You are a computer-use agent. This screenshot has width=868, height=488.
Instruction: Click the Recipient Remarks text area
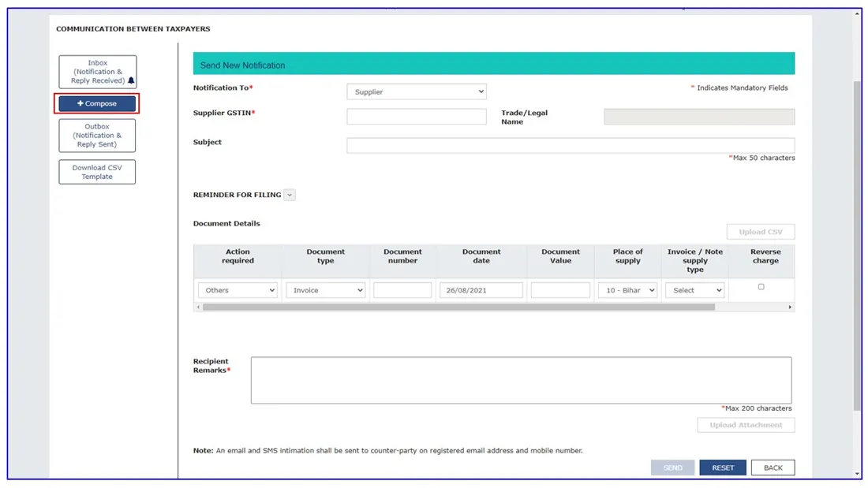521,380
